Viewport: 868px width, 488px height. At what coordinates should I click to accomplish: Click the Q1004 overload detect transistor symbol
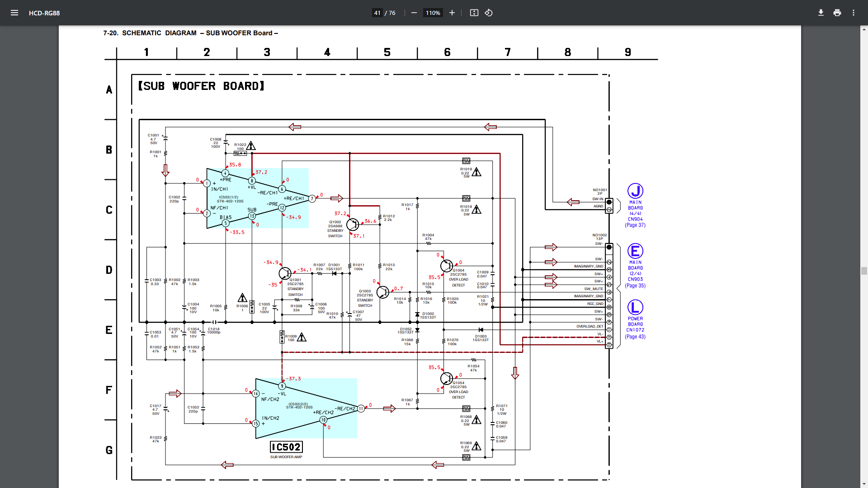tap(446, 266)
